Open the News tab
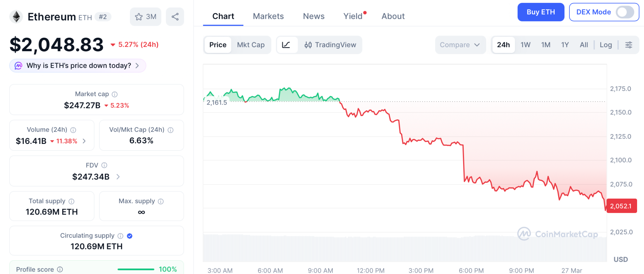This screenshot has width=644, height=274. (x=314, y=16)
